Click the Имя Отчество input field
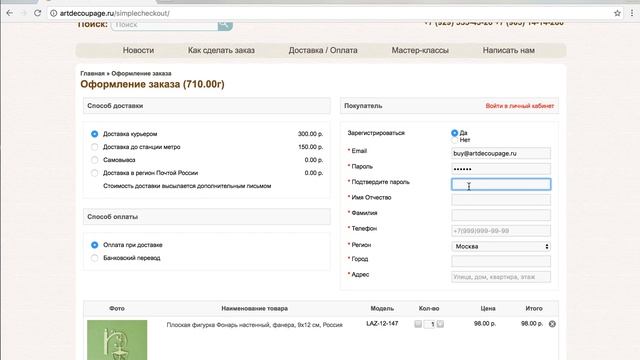This screenshot has height=360, width=640. (501, 200)
